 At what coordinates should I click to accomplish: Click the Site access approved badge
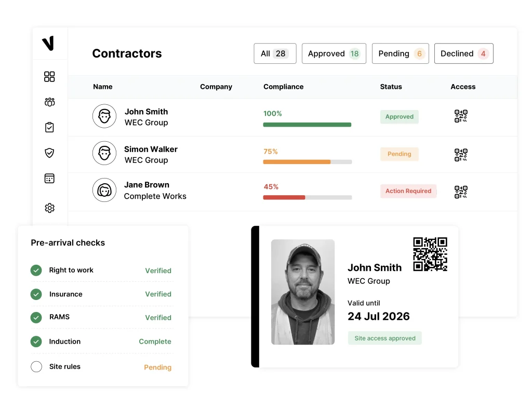(385, 338)
